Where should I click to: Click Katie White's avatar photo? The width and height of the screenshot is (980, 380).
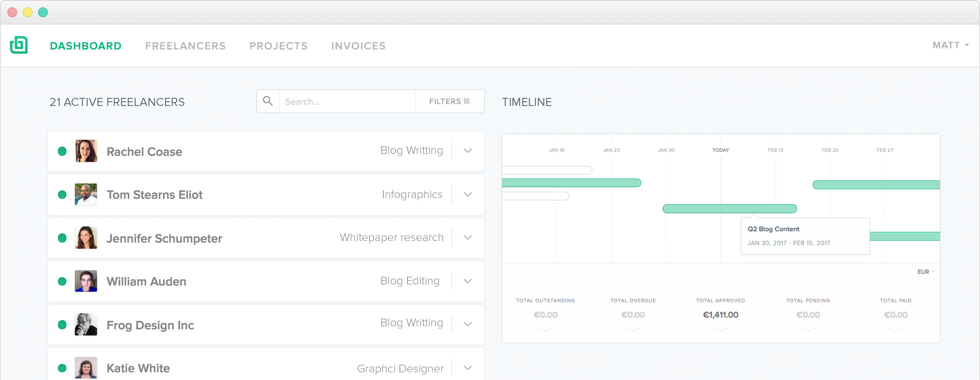[x=86, y=368]
